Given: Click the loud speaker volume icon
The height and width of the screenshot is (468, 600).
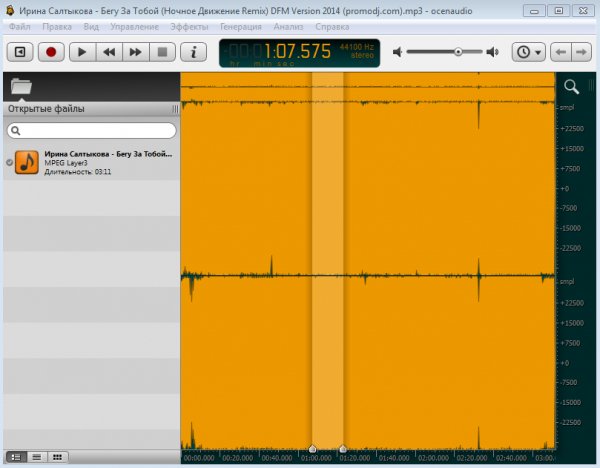Looking at the screenshot, I should pyautogui.click(x=492, y=52).
